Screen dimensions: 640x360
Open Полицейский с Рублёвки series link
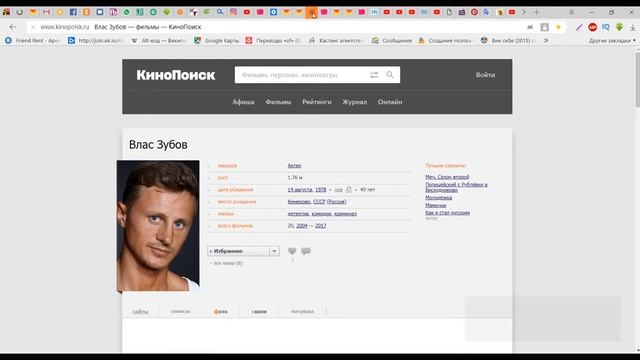point(456,187)
